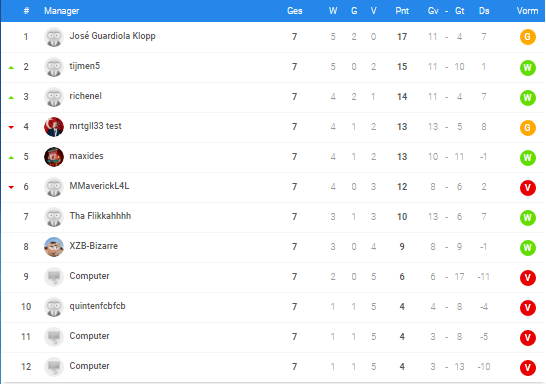Click the green up arrow beside rank 3
Viewport: 546px width, 384px height.
tap(11, 97)
